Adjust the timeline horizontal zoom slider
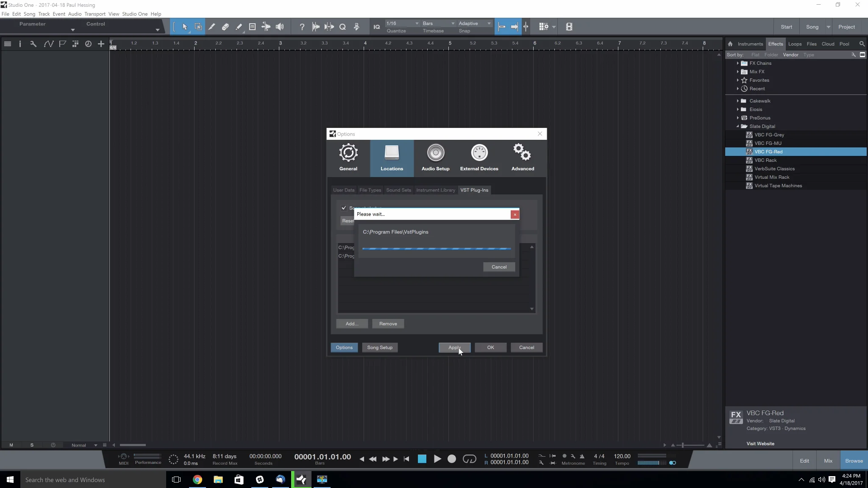This screenshot has height=488, width=868. point(682,445)
